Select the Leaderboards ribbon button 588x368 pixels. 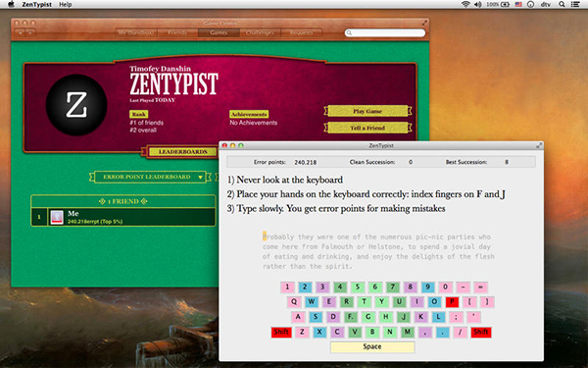point(183,152)
